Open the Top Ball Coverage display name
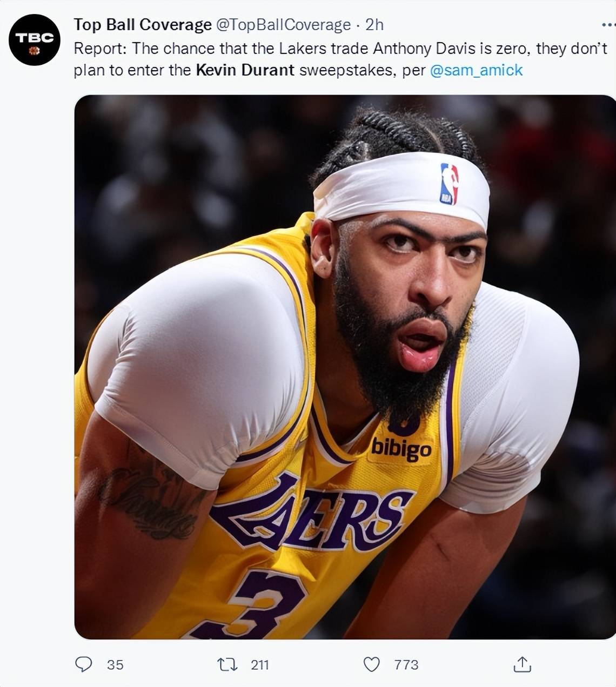This screenshot has width=616, height=687. pos(143,25)
